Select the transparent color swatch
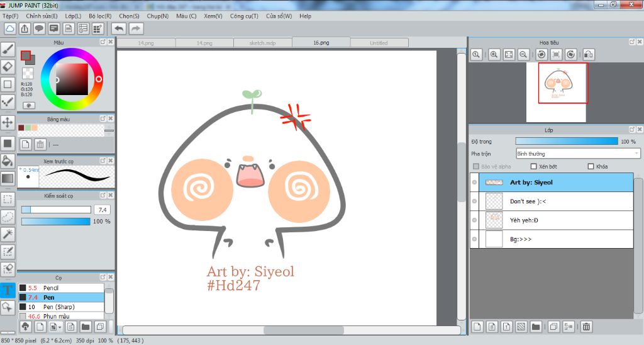The height and width of the screenshot is (345, 644). tap(28, 73)
